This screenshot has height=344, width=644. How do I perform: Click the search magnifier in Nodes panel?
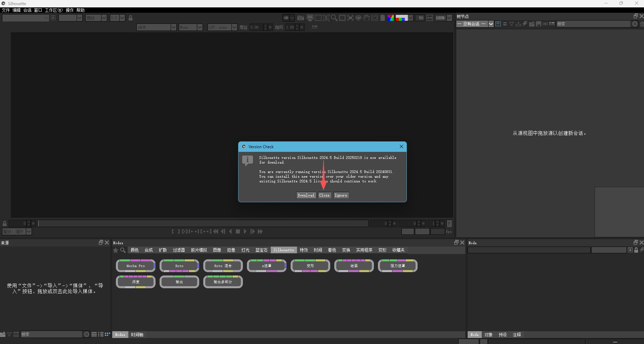[123, 250]
